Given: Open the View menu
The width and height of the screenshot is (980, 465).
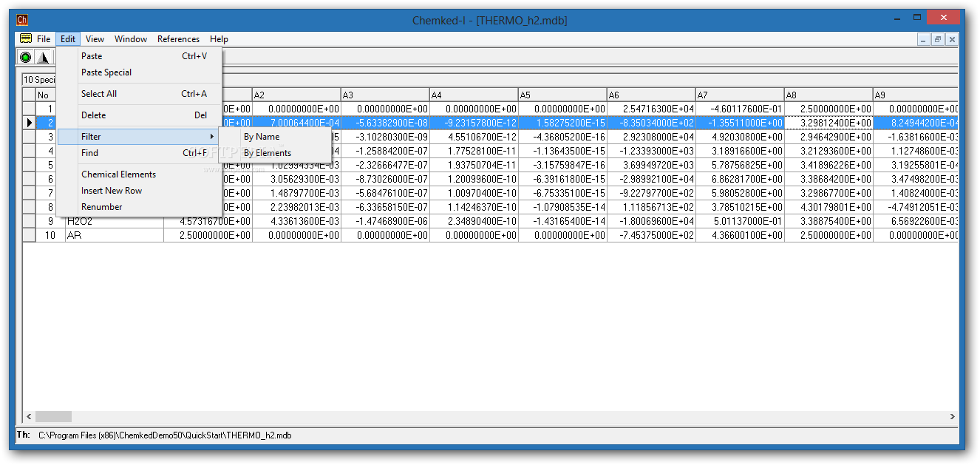Looking at the screenshot, I should [95, 39].
